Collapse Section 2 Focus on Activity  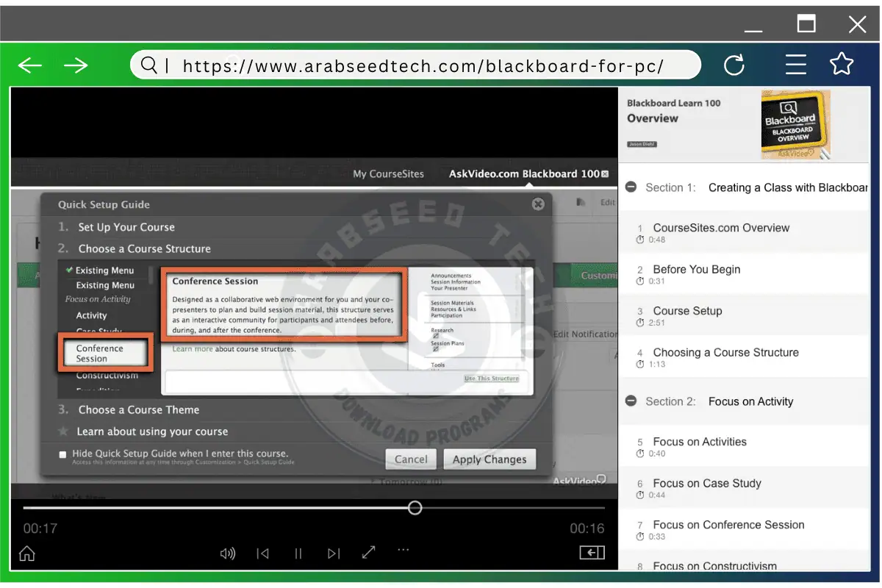[x=631, y=401]
